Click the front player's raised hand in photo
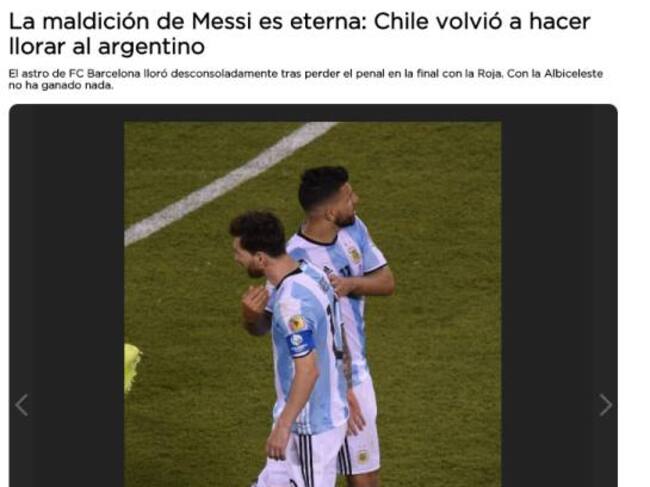The width and height of the screenshot is (650, 487). pyautogui.click(x=255, y=301)
